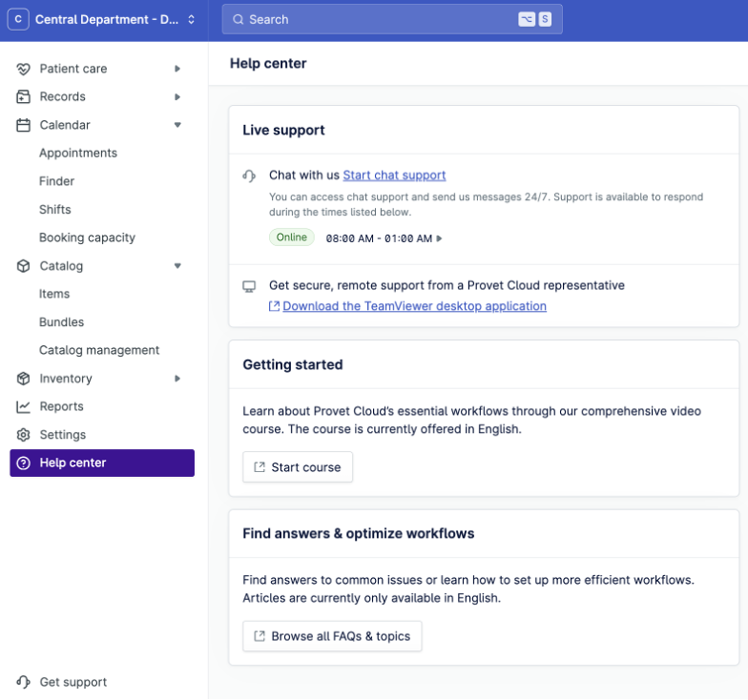This screenshot has width=748, height=700.
Task: Click the Browse all FAQs & topics button
Action: click(x=332, y=636)
